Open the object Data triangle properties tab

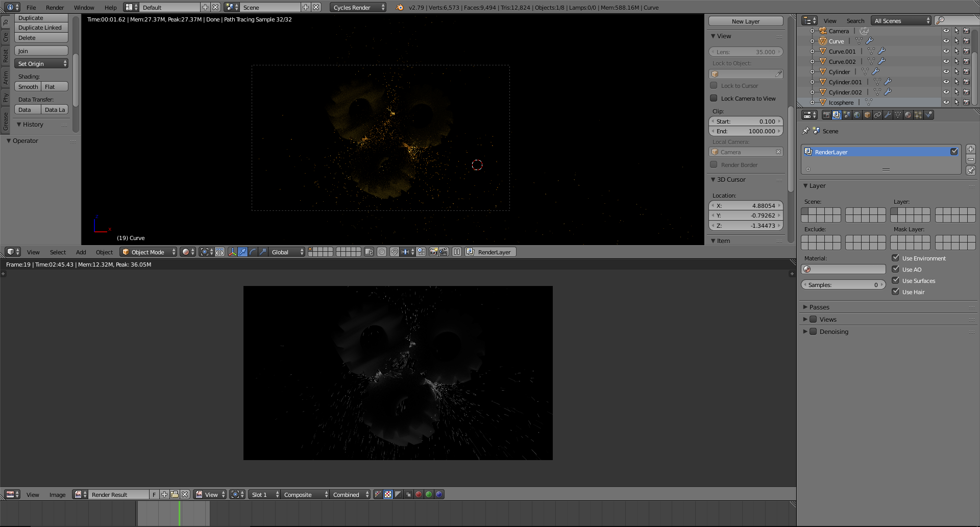[898, 115]
